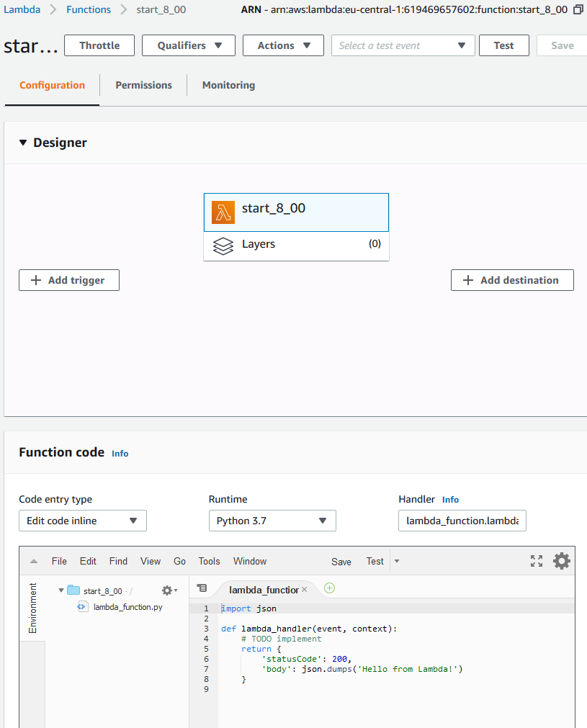Collapse the start_8_00 folder tree node
The height and width of the screenshot is (728, 587).
(x=61, y=590)
